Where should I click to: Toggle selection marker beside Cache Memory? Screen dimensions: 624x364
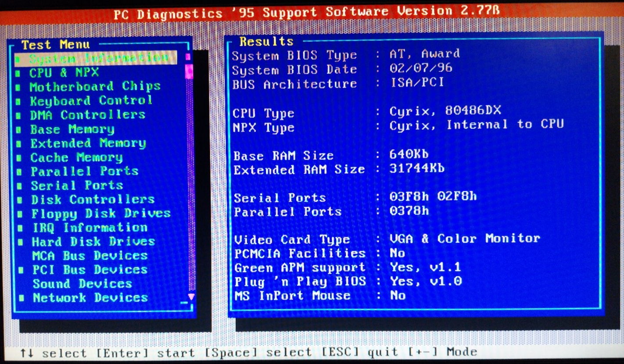[19, 158]
